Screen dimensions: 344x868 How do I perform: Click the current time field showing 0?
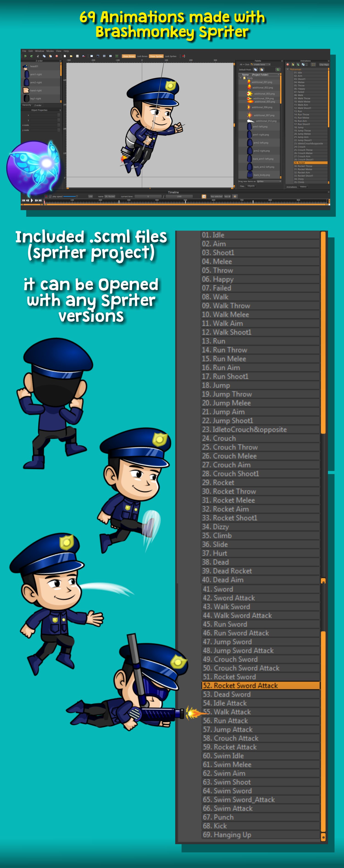point(148,196)
